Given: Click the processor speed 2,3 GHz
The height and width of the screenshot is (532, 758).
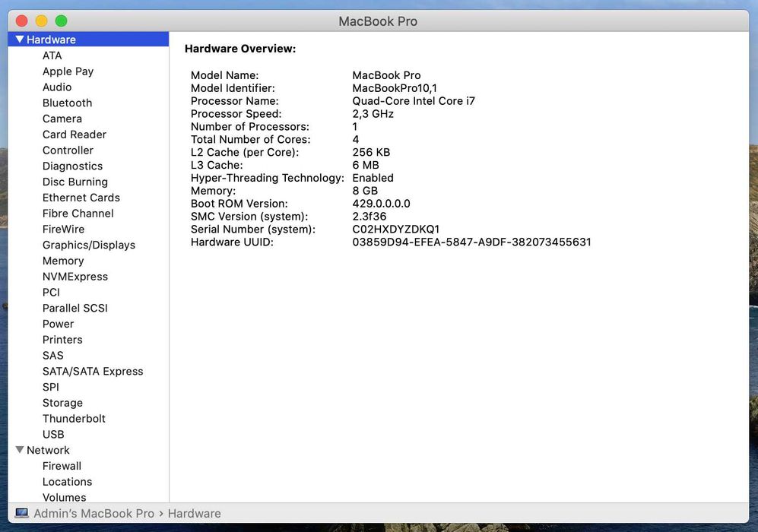Looking at the screenshot, I should click(373, 113).
